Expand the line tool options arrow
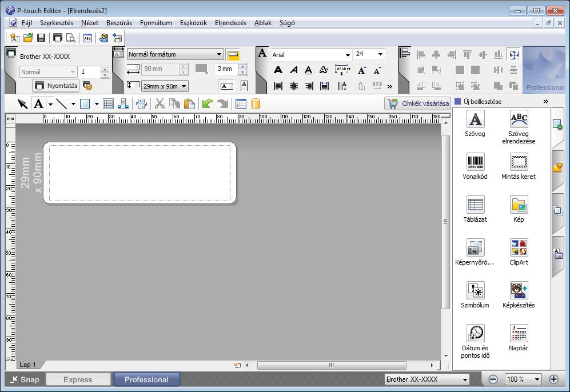The width and height of the screenshot is (570, 392). tap(73, 104)
